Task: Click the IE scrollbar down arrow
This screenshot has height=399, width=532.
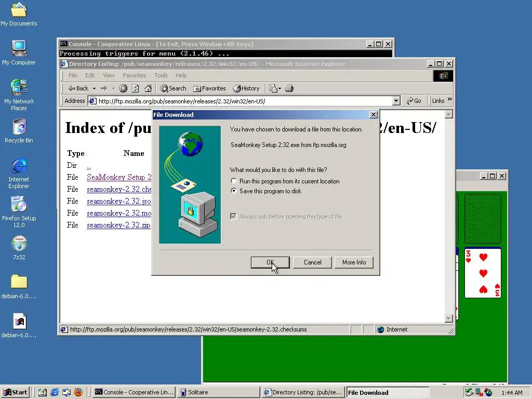Action: 448,318
